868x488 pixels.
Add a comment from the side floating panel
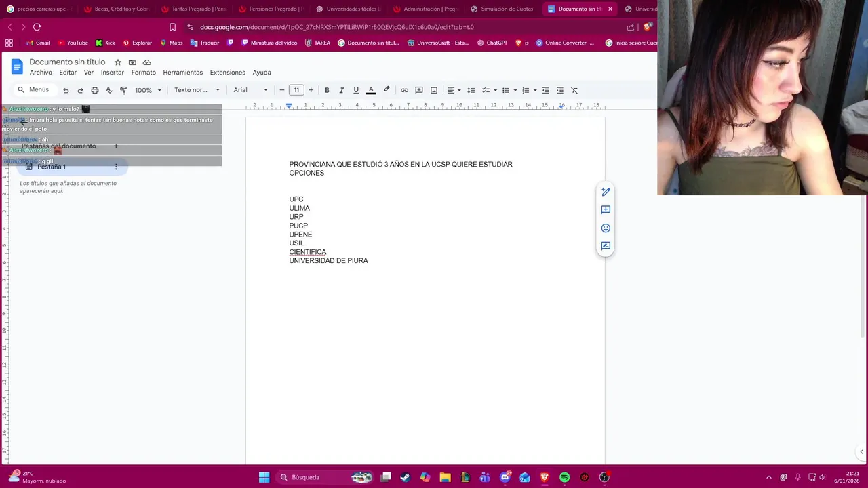coord(606,210)
